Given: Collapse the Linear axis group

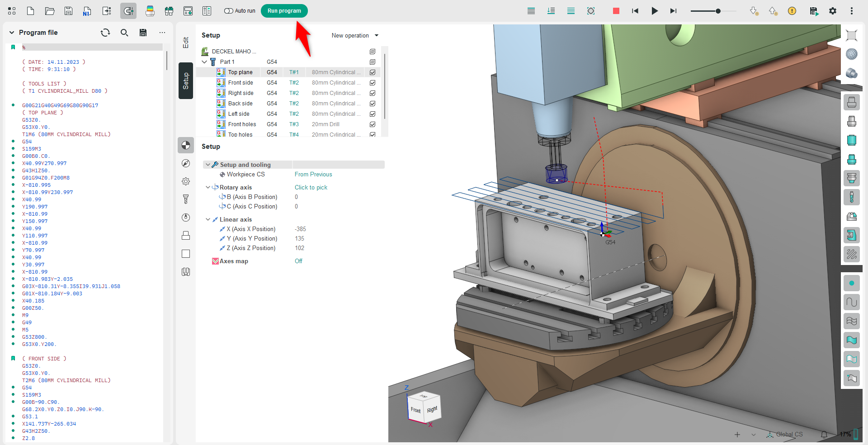Looking at the screenshot, I should click(x=208, y=219).
